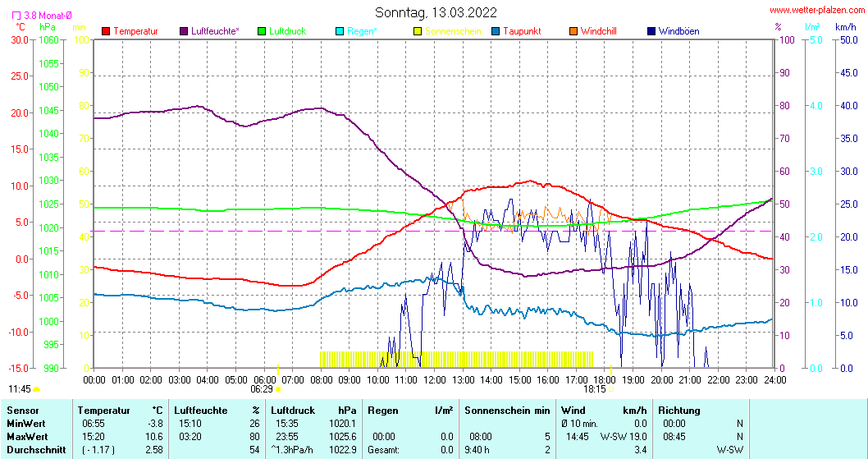Click the Windböen legend label
Viewport: 868px width, 459px height.
[x=678, y=31]
